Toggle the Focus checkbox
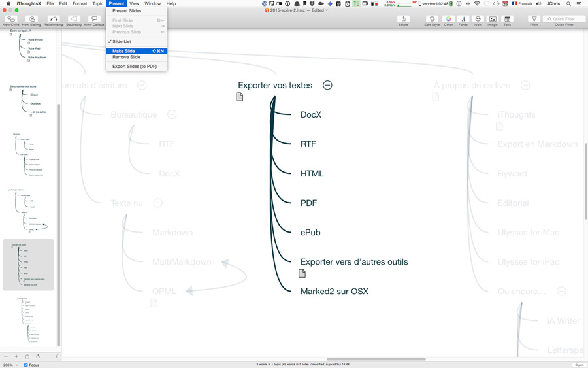588x368 pixels. [26, 365]
